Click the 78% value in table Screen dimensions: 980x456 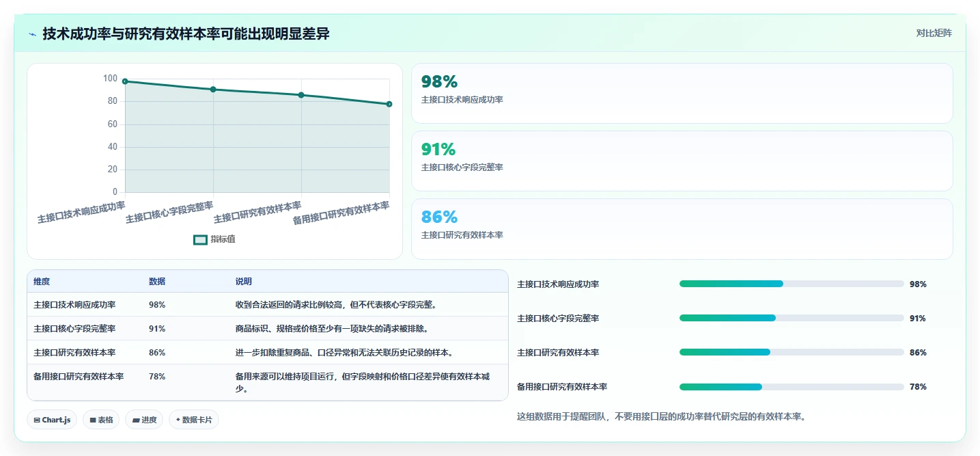pyautogui.click(x=157, y=377)
